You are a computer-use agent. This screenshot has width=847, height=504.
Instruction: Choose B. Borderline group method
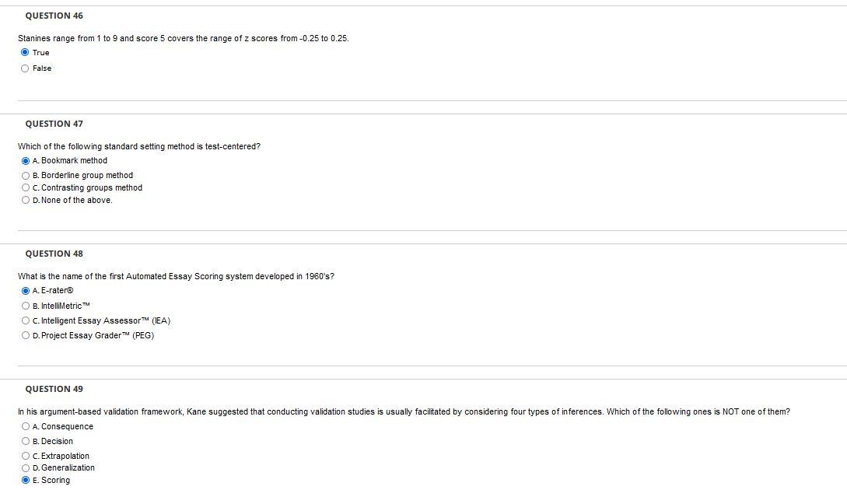[26, 175]
